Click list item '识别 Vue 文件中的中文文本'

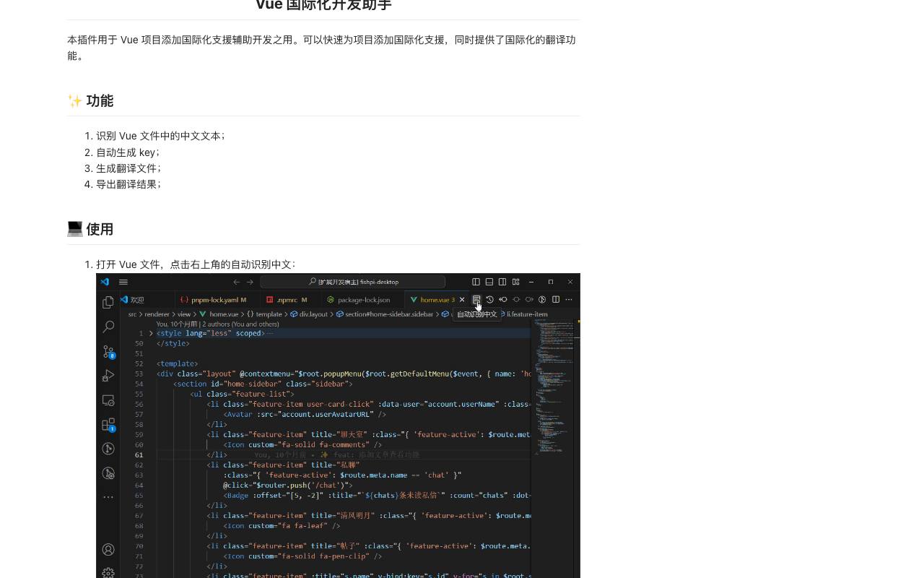pyautogui.click(x=160, y=136)
